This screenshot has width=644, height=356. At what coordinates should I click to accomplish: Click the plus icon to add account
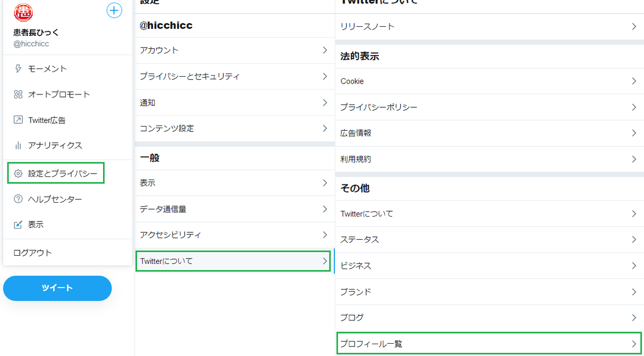point(114,10)
